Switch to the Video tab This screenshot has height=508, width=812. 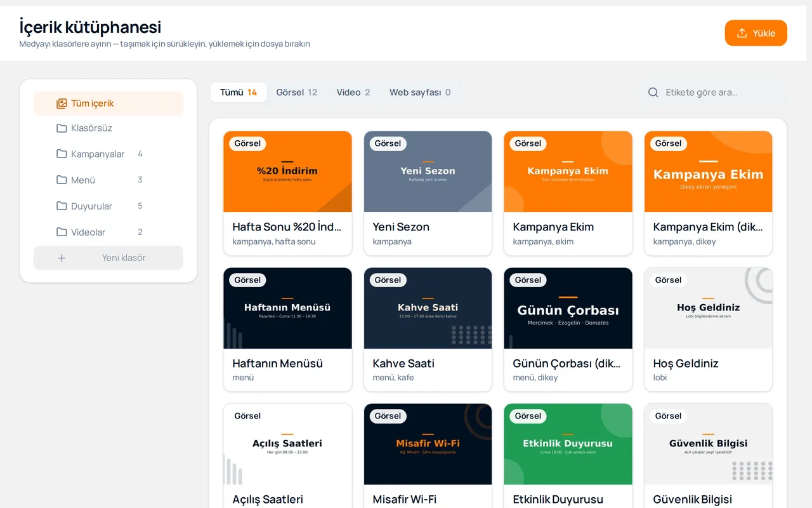(x=353, y=93)
